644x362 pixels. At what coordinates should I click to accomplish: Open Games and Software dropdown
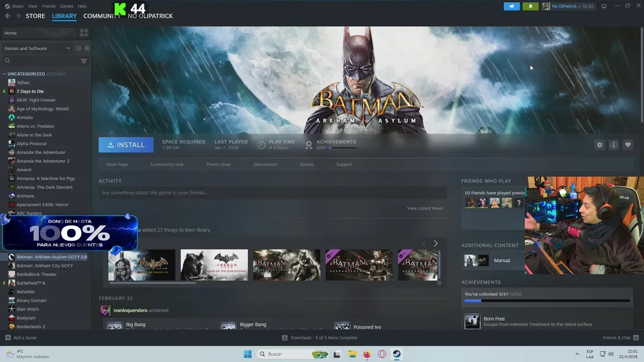coord(37,48)
